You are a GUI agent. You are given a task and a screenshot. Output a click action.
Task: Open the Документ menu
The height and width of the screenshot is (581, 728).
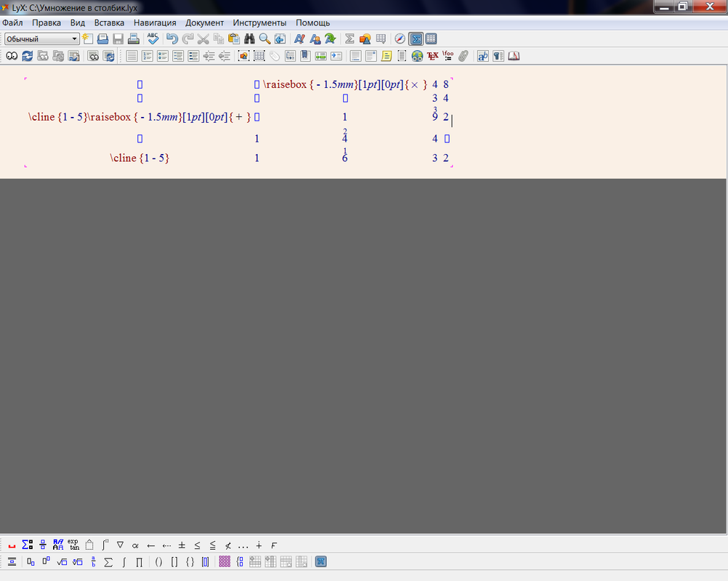click(x=204, y=23)
